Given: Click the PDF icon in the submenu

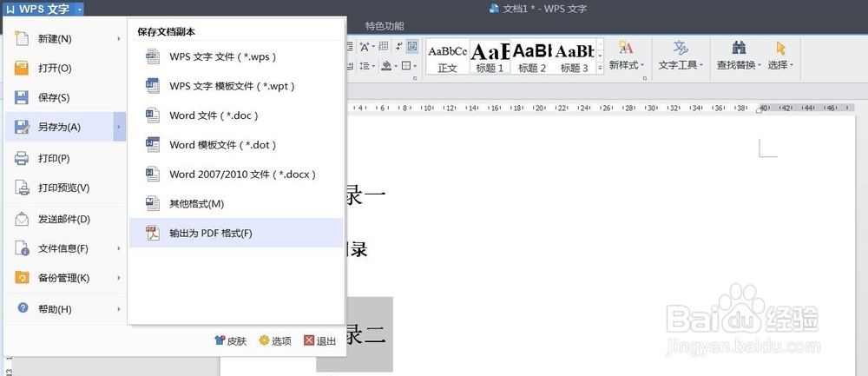Looking at the screenshot, I should click(152, 233).
